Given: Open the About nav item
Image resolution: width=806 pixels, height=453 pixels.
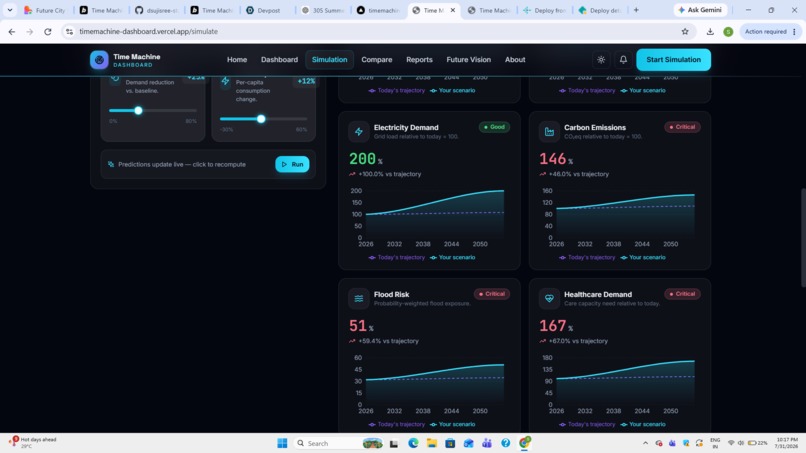Looking at the screenshot, I should (x=515, y=60).
